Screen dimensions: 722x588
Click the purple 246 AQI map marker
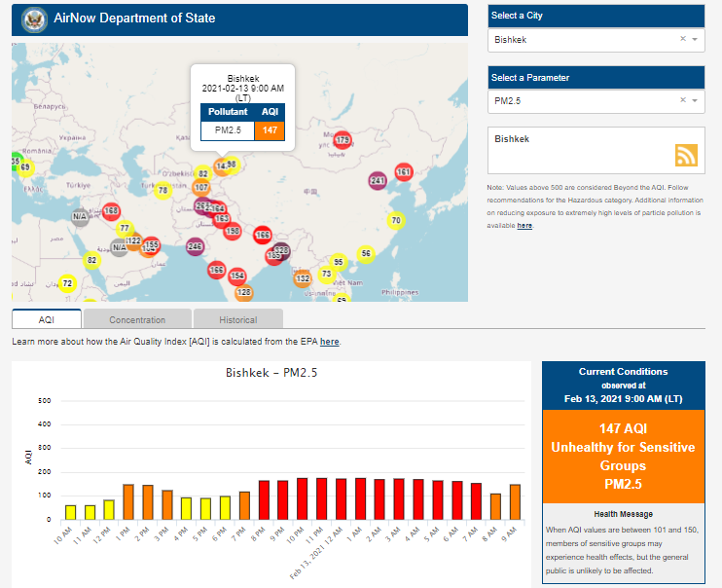[195, 246]
